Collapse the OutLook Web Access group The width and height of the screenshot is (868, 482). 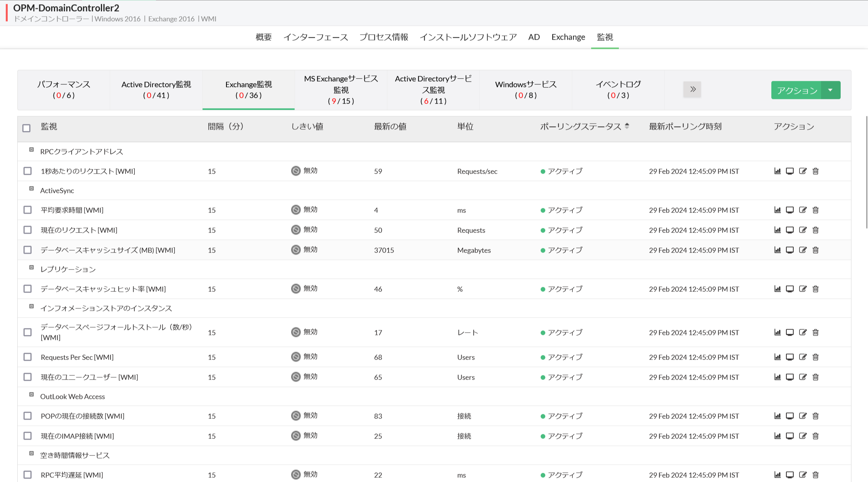(32, 395)
